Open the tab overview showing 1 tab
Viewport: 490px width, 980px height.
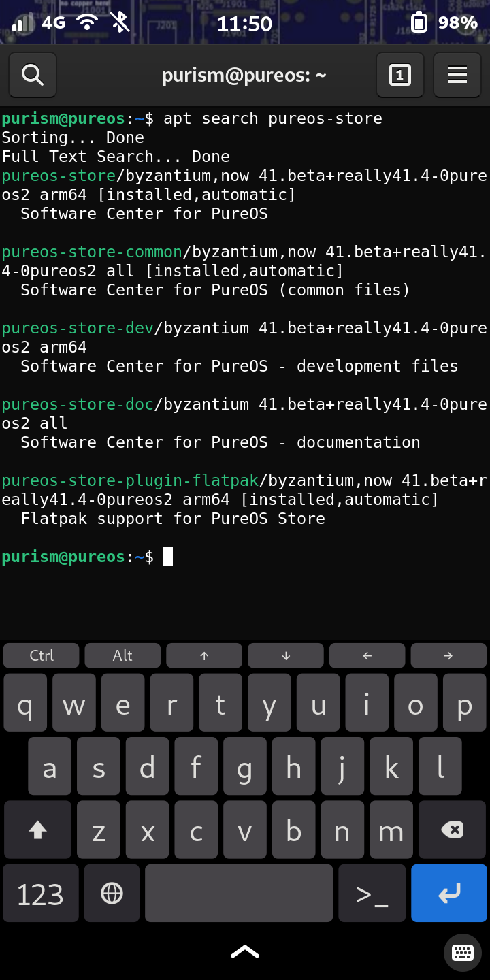point(400,75)
